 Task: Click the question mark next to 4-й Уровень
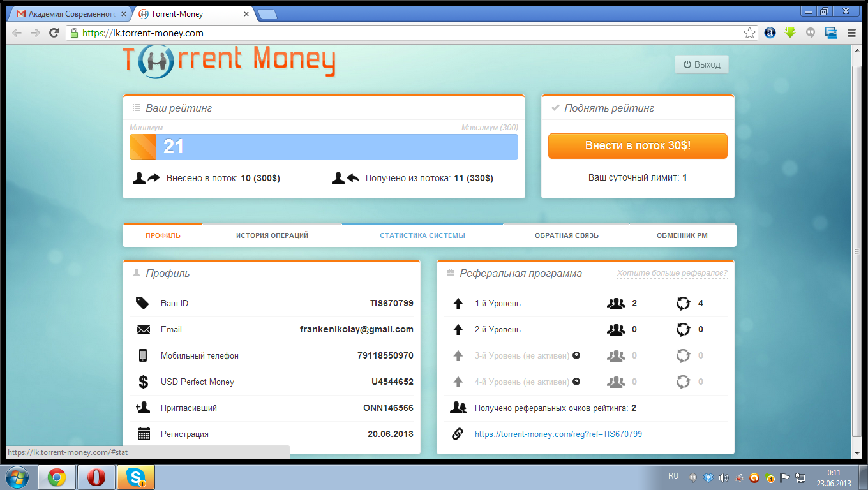click(x=576, y=382)
